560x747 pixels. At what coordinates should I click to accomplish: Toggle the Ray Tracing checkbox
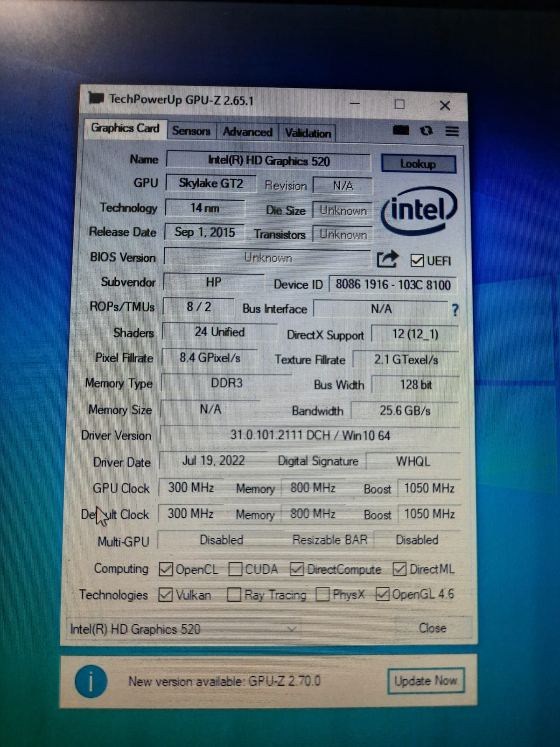(234, 595)
